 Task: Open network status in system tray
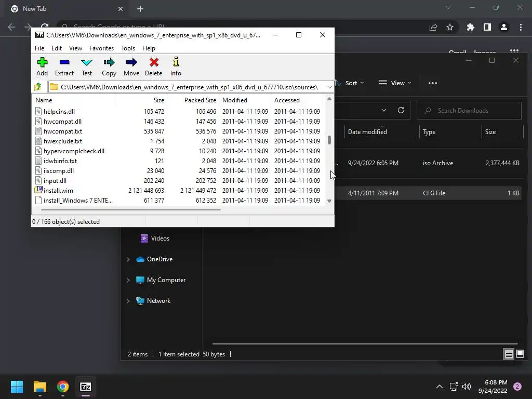(454, 387)
